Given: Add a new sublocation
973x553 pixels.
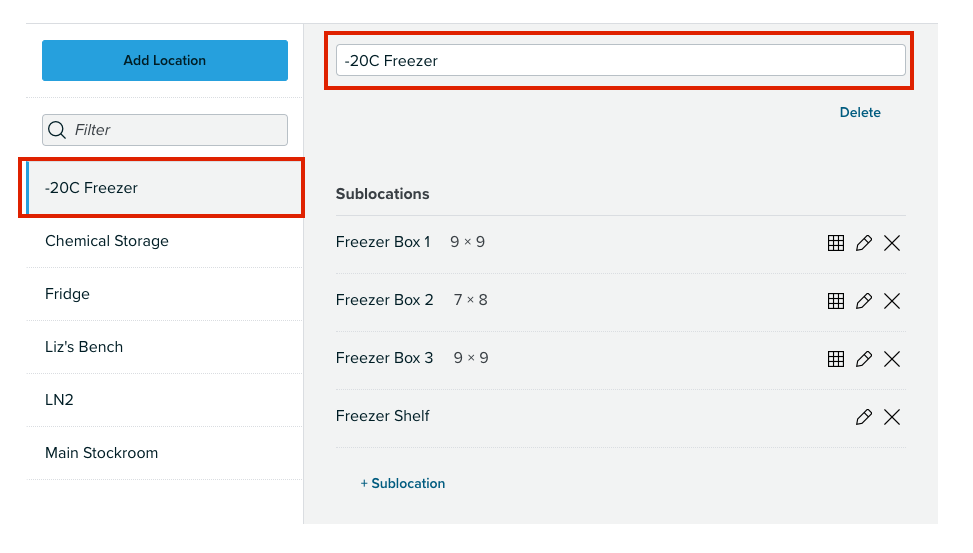Looking at the screenshot, I should pos(403,483).
